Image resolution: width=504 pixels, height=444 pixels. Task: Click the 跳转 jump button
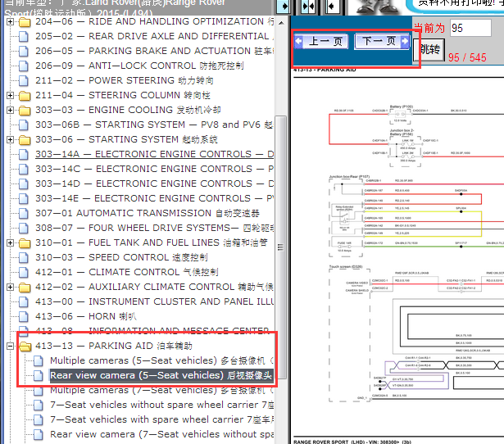point(429,50)
